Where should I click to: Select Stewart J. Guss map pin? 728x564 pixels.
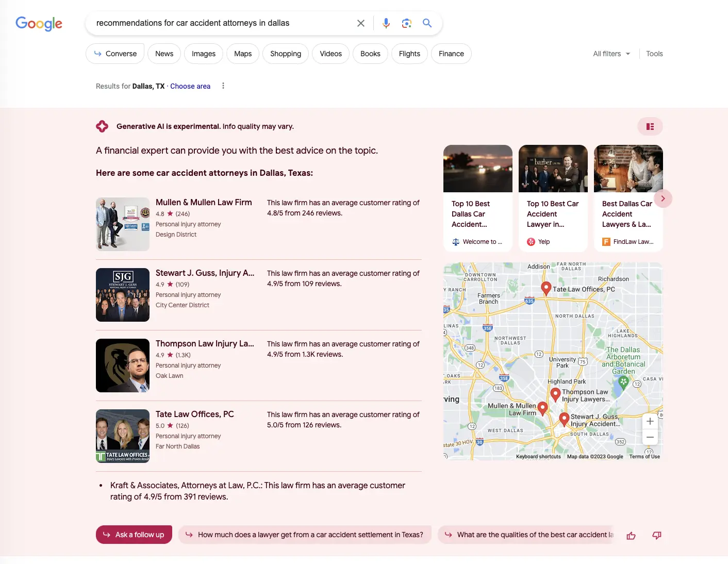click(x=564, y=419)
